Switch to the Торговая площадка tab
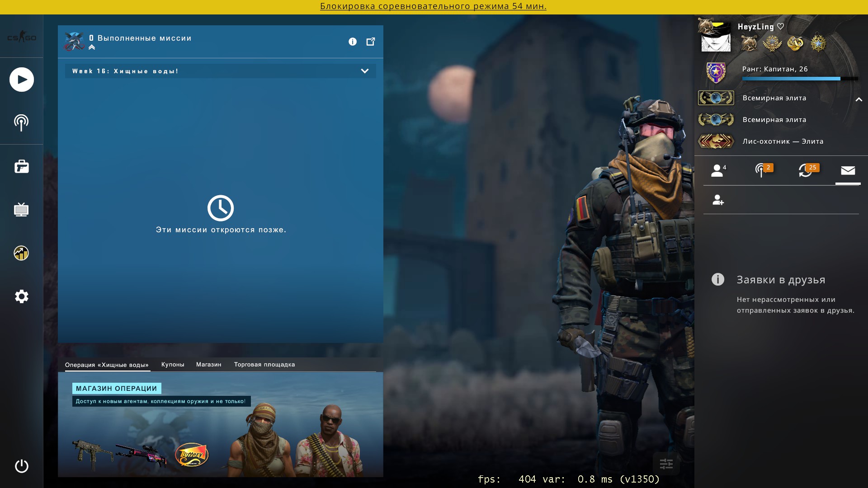This screenshot has height=488, width=868. click(x=264, y=364)
